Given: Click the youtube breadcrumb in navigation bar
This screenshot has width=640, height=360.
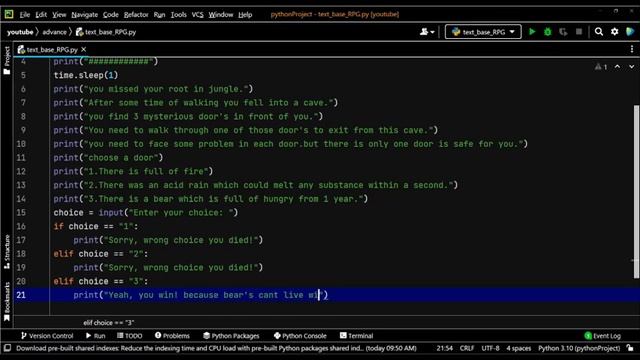Looking at the screenshot, I should point(20,32).
